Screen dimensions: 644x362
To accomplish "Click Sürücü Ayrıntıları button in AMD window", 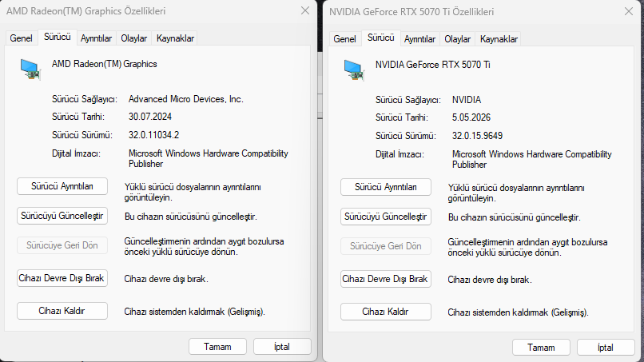I will click(62, 186).
